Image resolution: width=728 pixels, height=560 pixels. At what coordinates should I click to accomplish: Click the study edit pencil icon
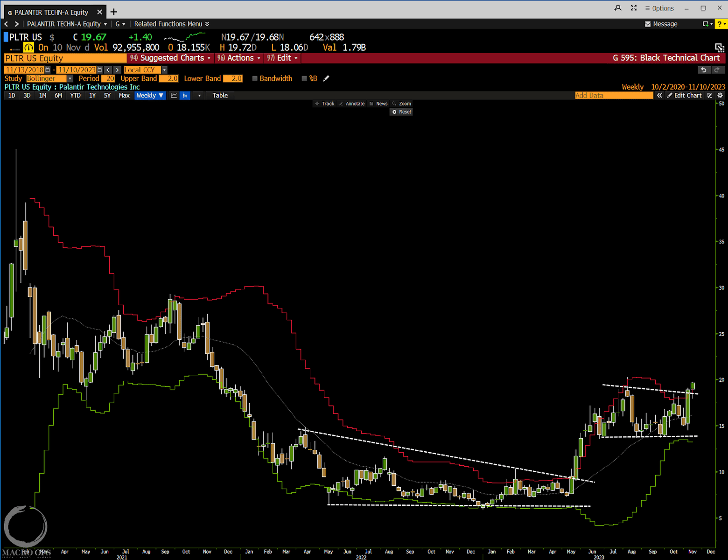pos(326,78)
